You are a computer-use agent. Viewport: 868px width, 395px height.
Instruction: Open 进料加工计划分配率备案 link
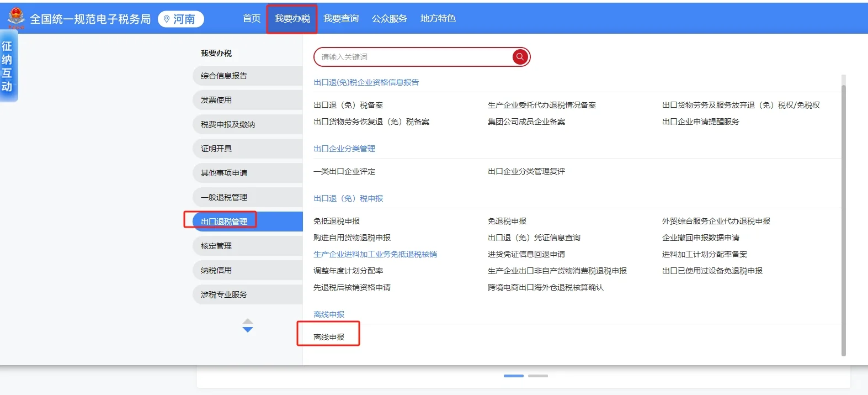click(x=705, y=254)
